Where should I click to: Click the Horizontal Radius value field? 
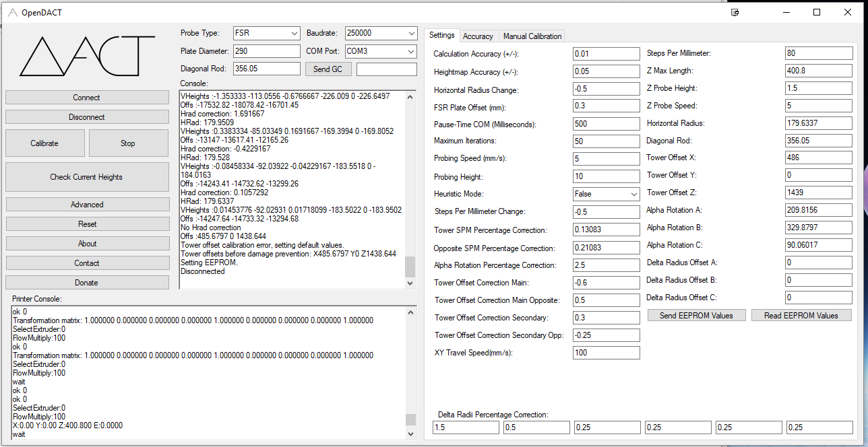pos(818,123)
